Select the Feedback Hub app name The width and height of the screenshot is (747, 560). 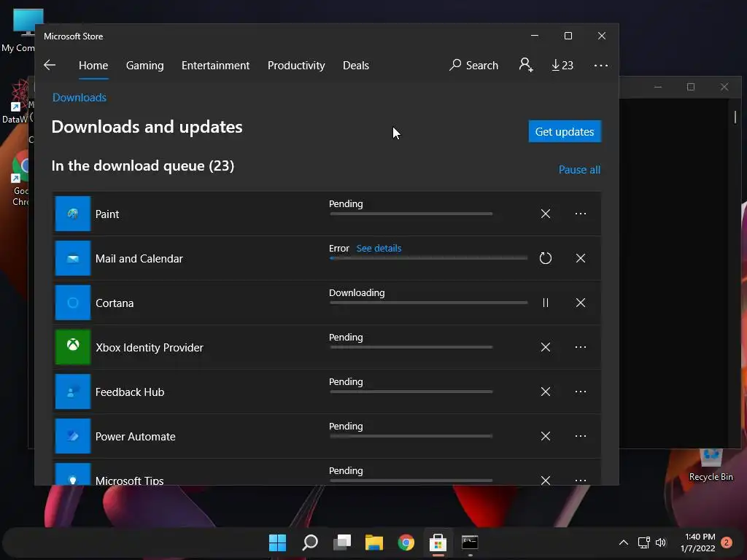tap(130, 392)
